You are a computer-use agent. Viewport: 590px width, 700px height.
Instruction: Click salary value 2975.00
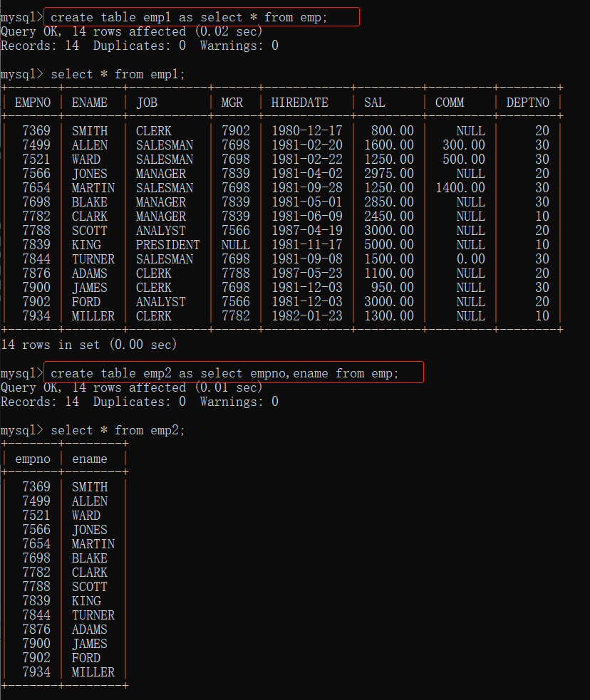coord(389,174)
